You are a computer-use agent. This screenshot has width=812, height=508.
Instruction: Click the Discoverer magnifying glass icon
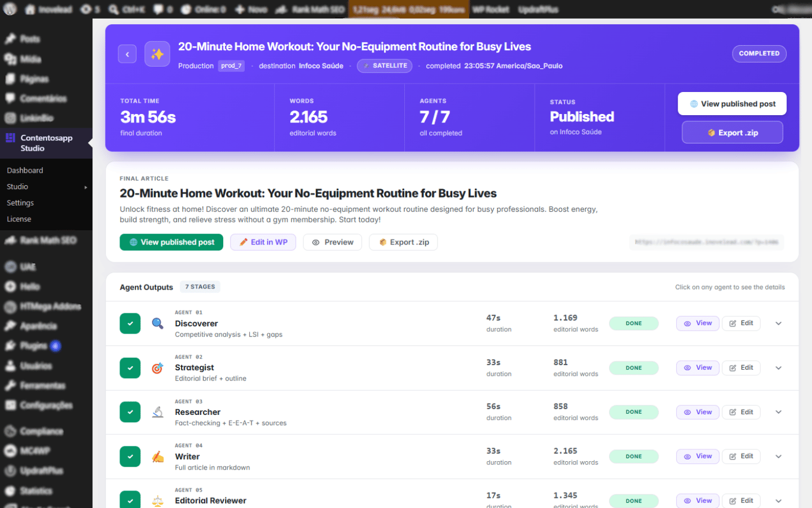(158, 323)
